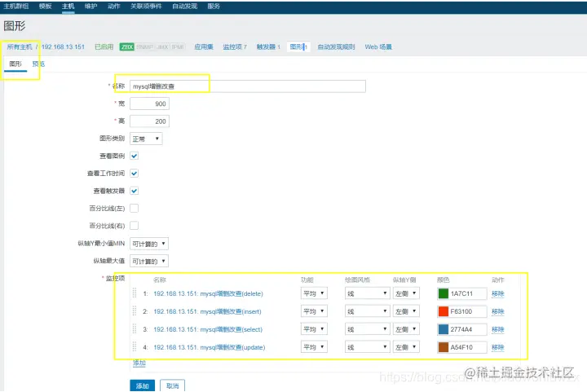
Task: Click drag handle for delete item row
Action: (x=135, y=293)
